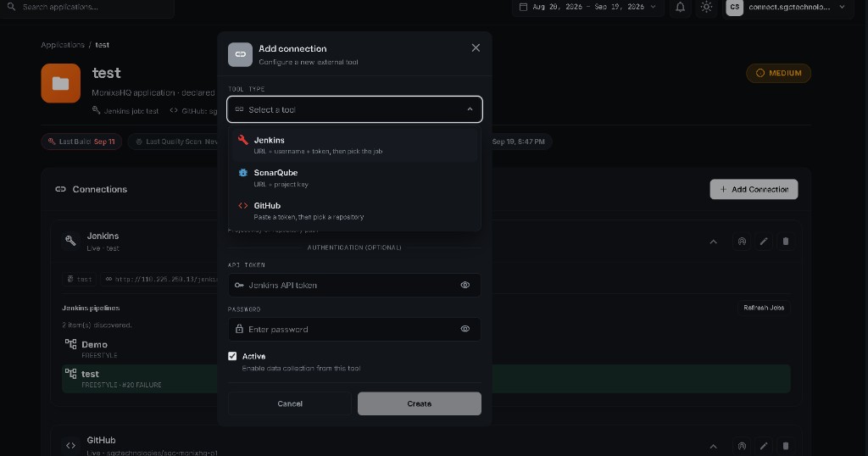
Task: Click the MEDIUM risk badge
Action: coord(778,73)
